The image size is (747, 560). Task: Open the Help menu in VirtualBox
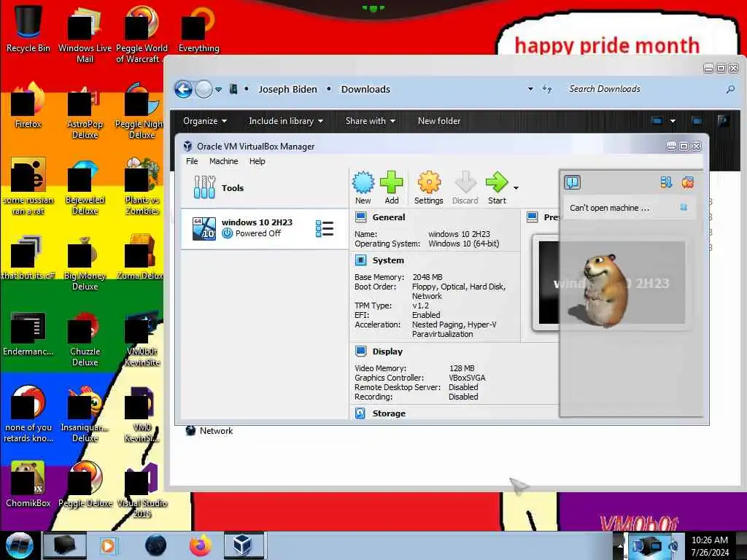tap(258, 161)
